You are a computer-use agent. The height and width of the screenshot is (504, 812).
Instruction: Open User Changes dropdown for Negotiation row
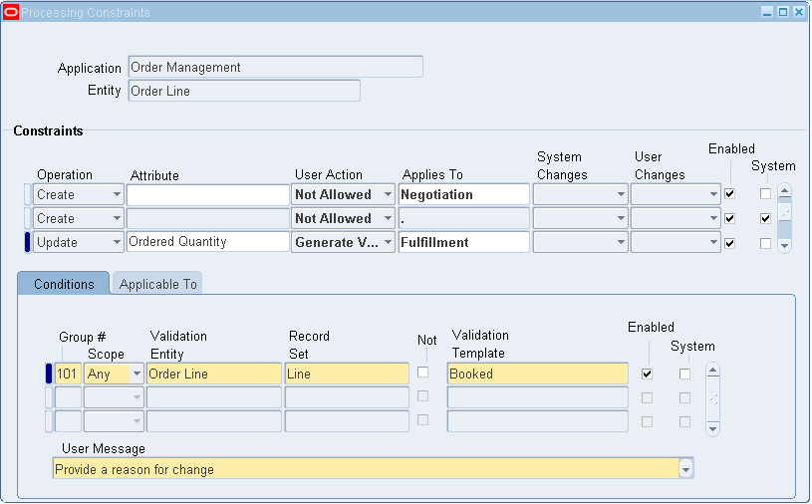pyautogui.click(x=676, y=194)
